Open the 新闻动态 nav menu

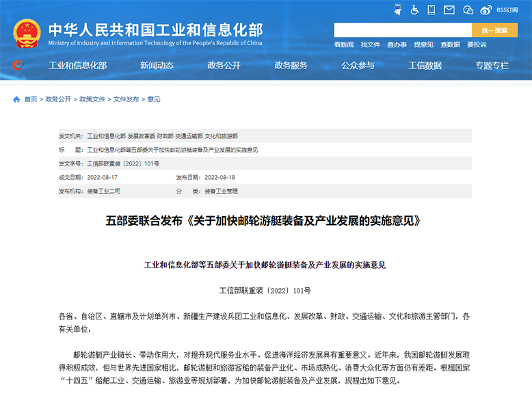[157, 65]
